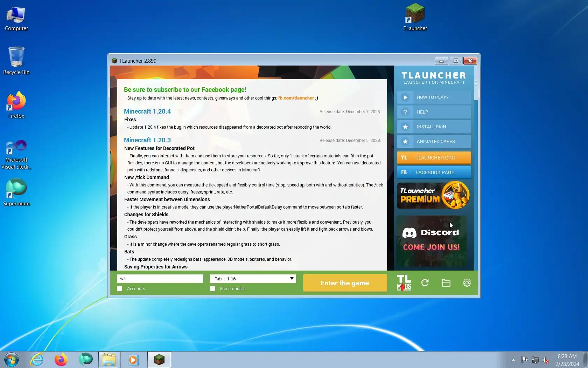Follow the fb.com/tlauncher link

pyautogui.click(x=296, y=98)
